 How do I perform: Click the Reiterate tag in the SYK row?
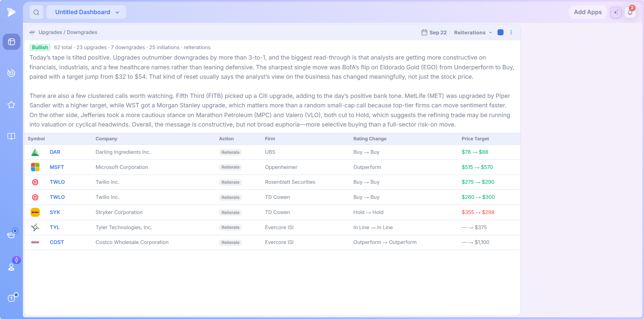click(230, 213)
